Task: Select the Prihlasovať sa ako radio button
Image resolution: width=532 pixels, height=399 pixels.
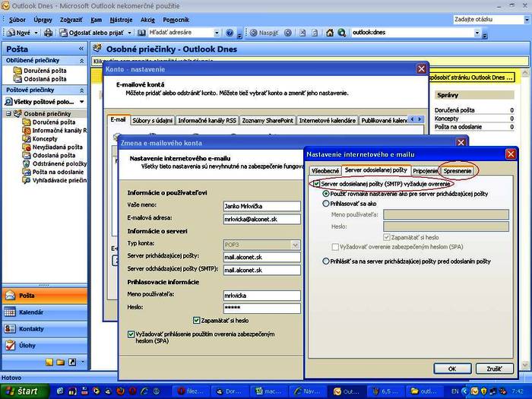Action: 326,204
